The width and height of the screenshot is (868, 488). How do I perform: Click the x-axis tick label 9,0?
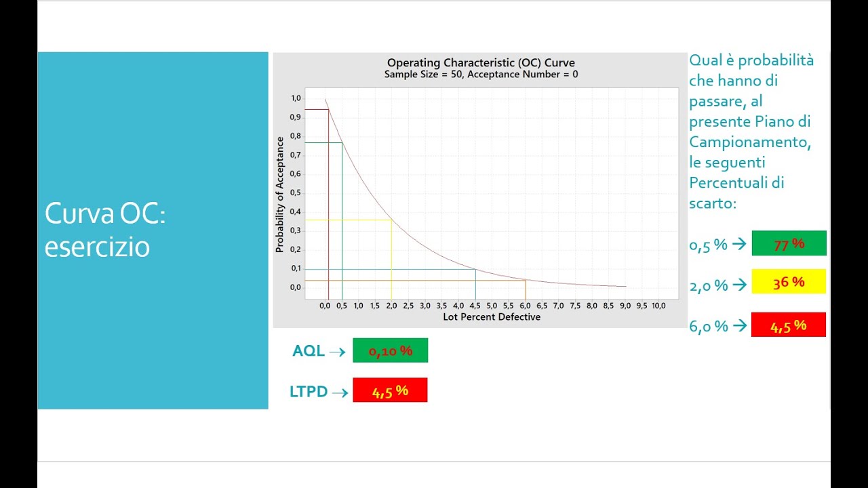625,306
